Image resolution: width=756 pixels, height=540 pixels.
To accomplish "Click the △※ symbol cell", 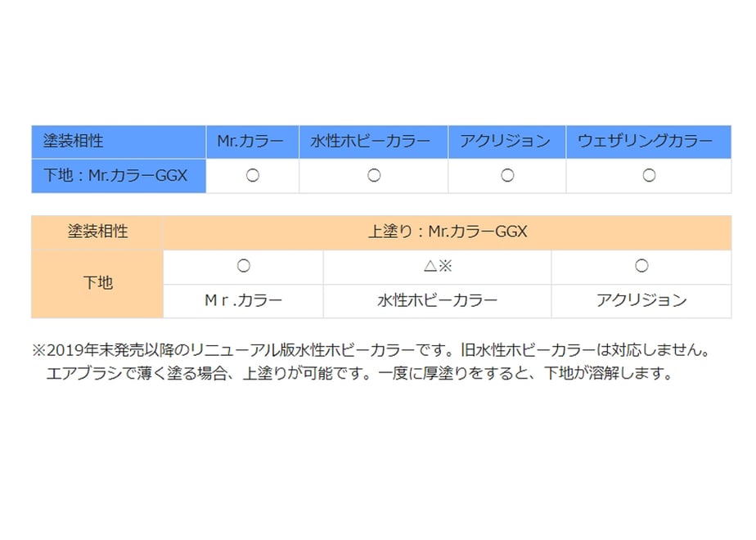I will tap(437, 267).
